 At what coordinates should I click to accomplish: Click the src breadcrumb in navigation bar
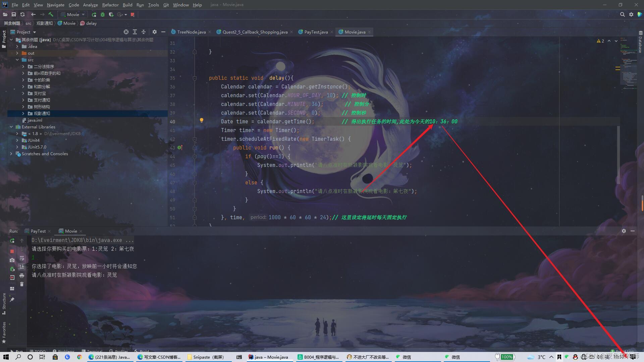tap(28, 23)
